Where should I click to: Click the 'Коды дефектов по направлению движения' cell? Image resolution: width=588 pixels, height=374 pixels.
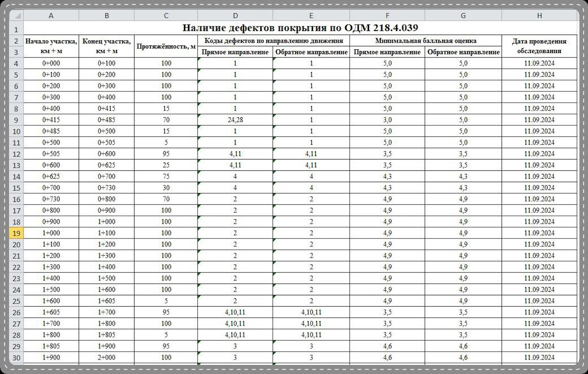pos(273,41)
